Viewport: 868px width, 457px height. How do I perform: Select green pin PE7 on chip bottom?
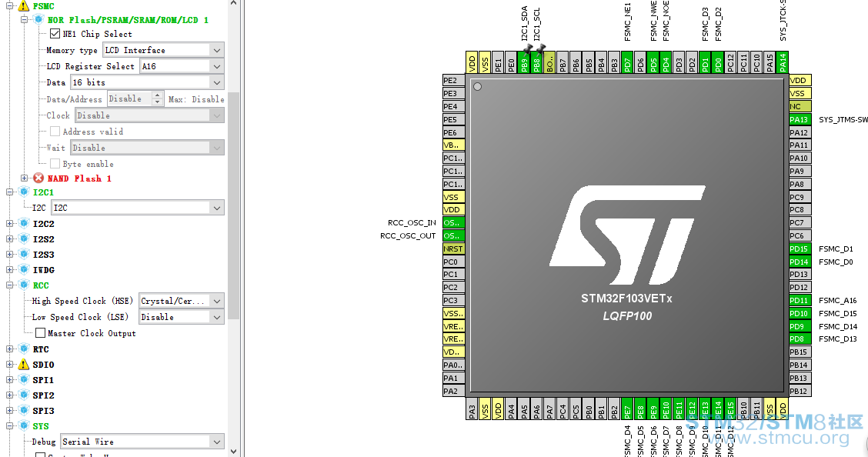tap(626, 409)
